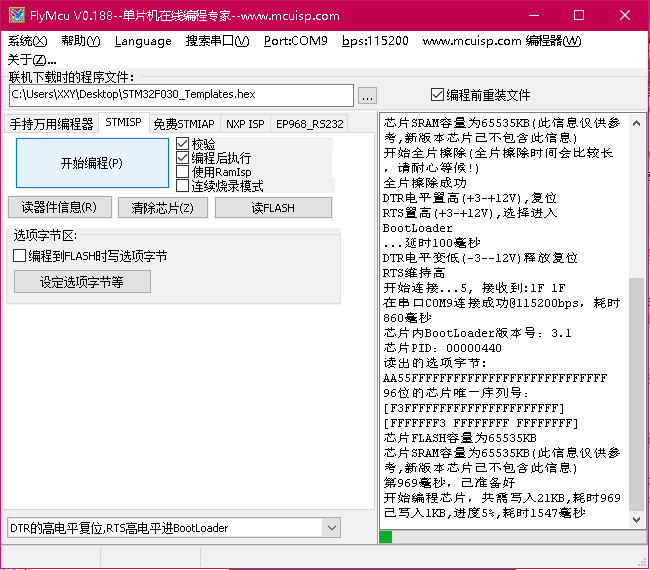Browse for hex file with ... button
This screenshot has width=650, height=570.
pos(367,96)
